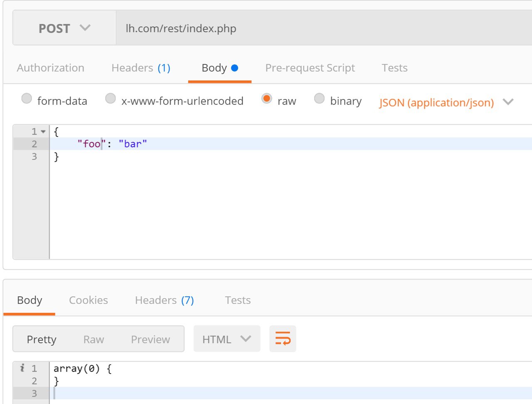Click the info icon beside response line 1
This screenshot has width=532, height=404.
[22, 368]
